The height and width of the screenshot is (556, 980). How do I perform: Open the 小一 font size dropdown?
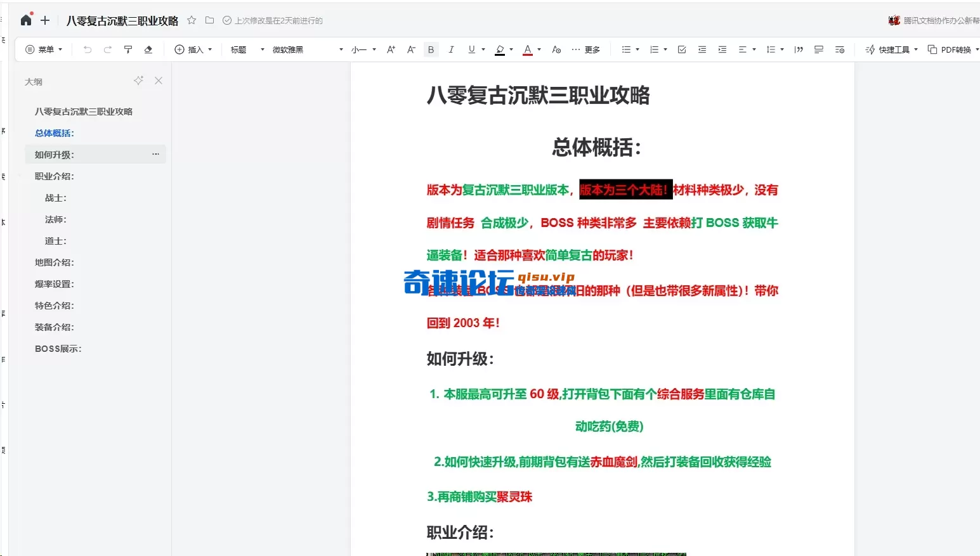click(364, 49)
